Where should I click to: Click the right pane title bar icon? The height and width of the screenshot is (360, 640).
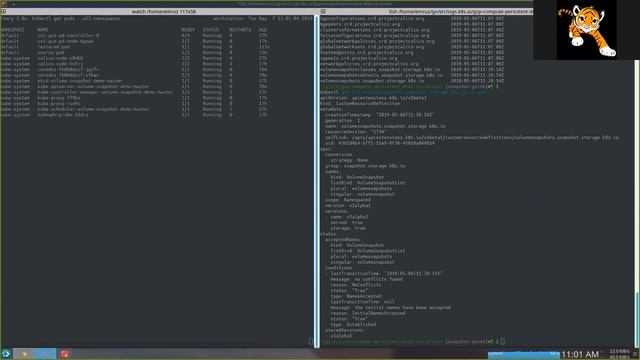(x=323, y=12)
